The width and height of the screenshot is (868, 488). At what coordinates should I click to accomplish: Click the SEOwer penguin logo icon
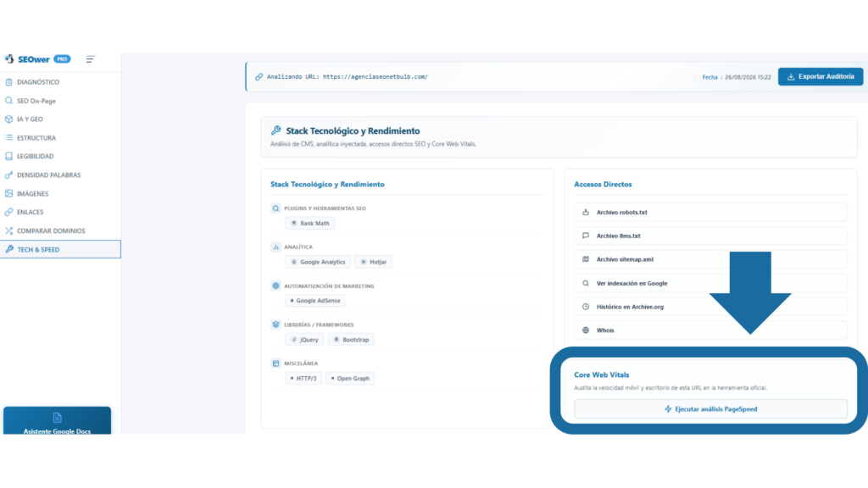pyautogui.click(x=9, y=58)
